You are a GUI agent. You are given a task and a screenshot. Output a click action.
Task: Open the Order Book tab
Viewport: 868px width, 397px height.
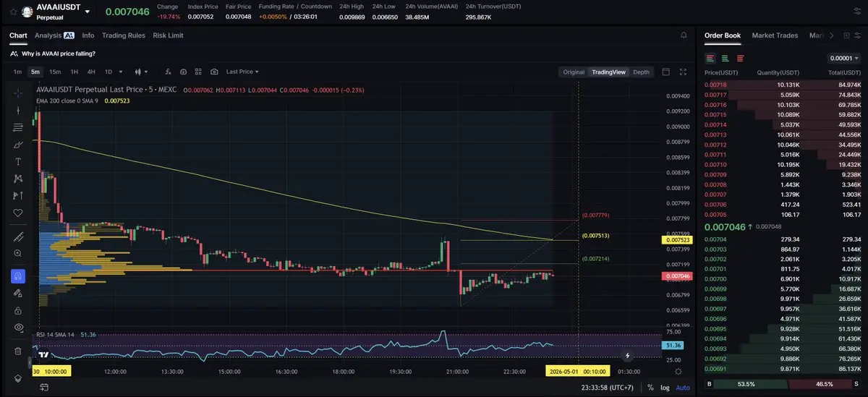[723, 35]
